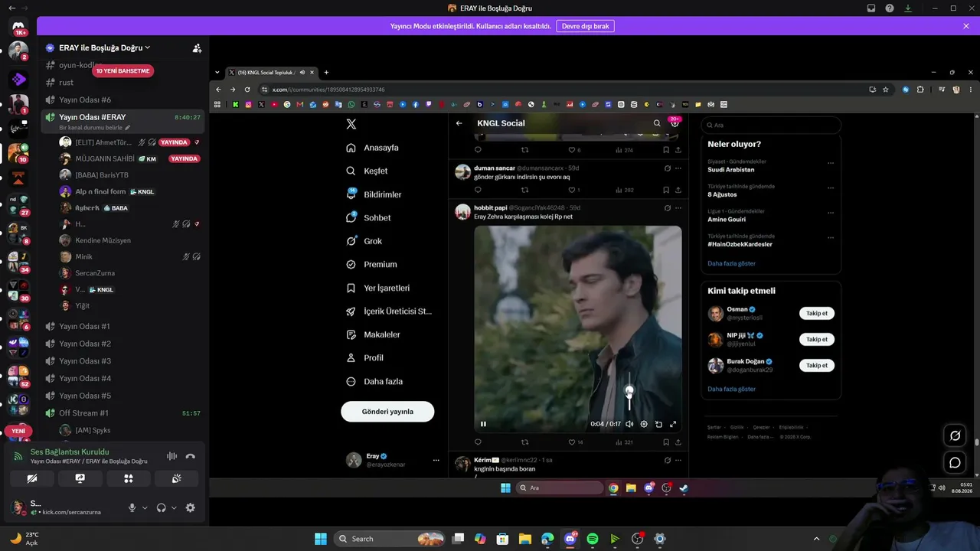
Task: Go back from KNGL Social community
Action: (459, 123)
